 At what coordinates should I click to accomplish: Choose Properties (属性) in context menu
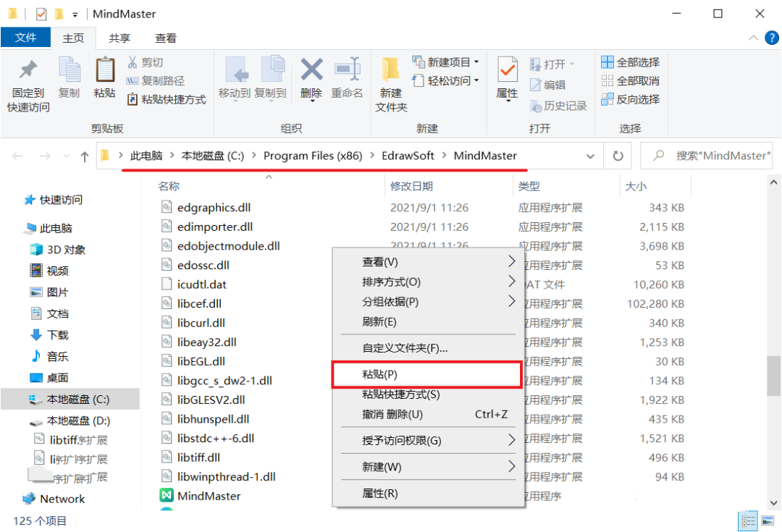(429, 494)
